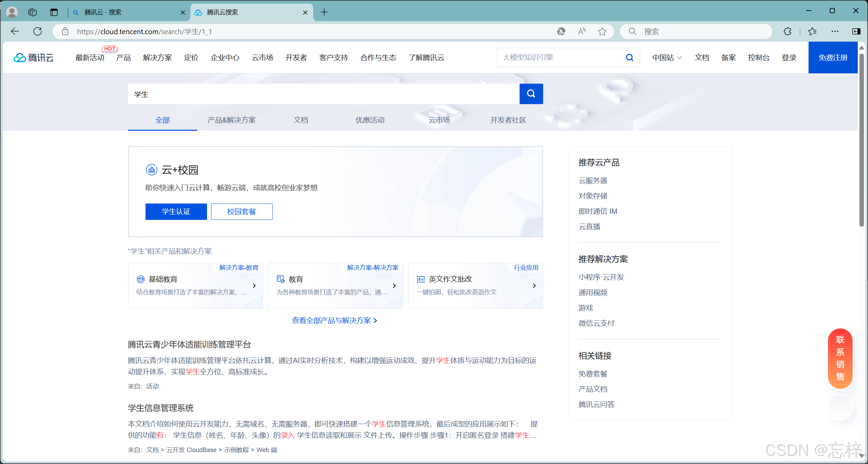868x464 pixels.
Task: Select the 开发者社区 tab
Action: click(x=508, y=120)
